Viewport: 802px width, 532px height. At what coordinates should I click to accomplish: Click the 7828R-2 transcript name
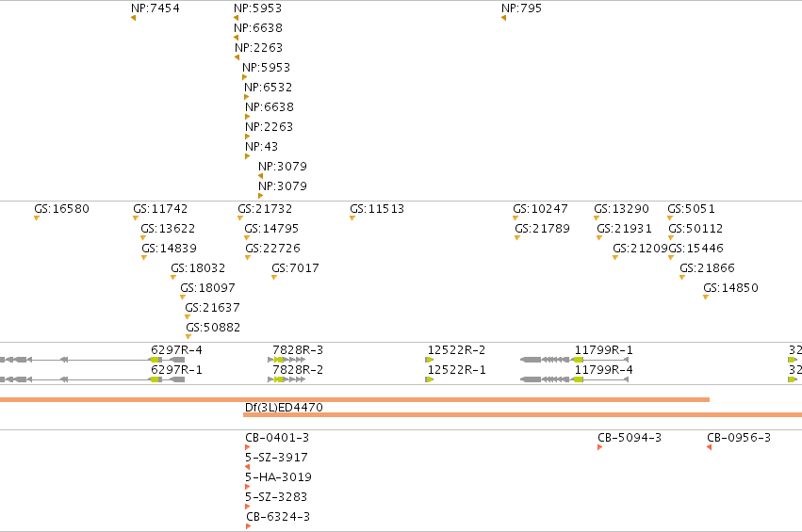pos(298,369)
